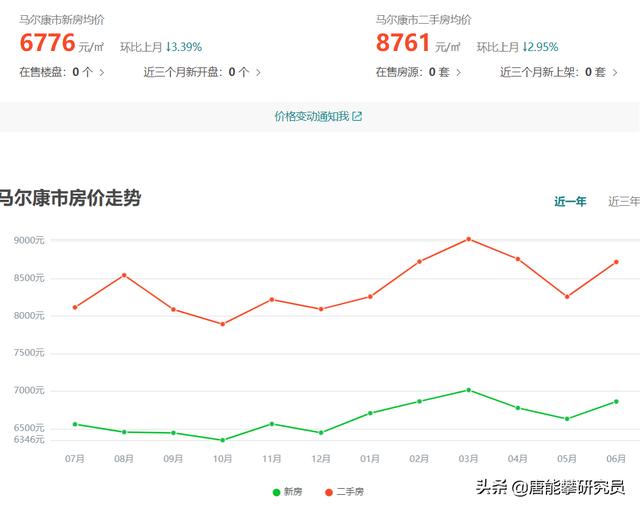640x510 pixels.
Task: Expand the 在售楼盘 chevron arrow
Action: (102, 72)
